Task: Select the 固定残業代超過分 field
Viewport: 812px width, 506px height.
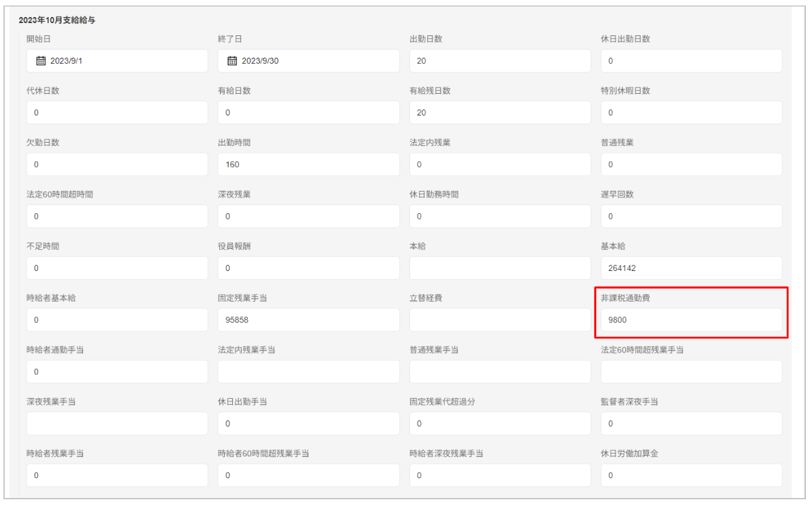Action: coord(500,424)
